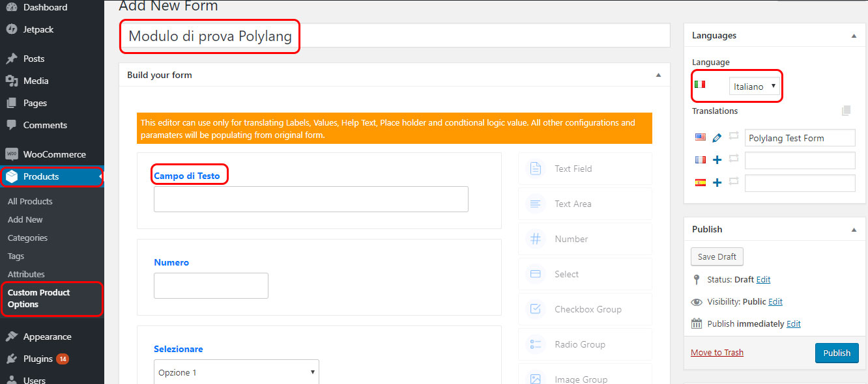Open the Selezionare Opzione 1 dropdown
This screenshot has height=384, width=868.
[237, 372]
